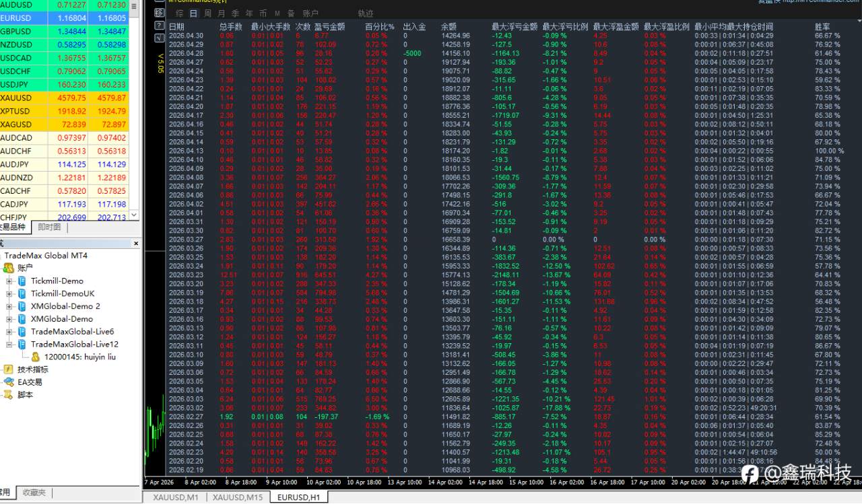This screenshot has height=504, width=862.
Task: Toggle the 周 weekly statistics period
Action: [207, 13]
